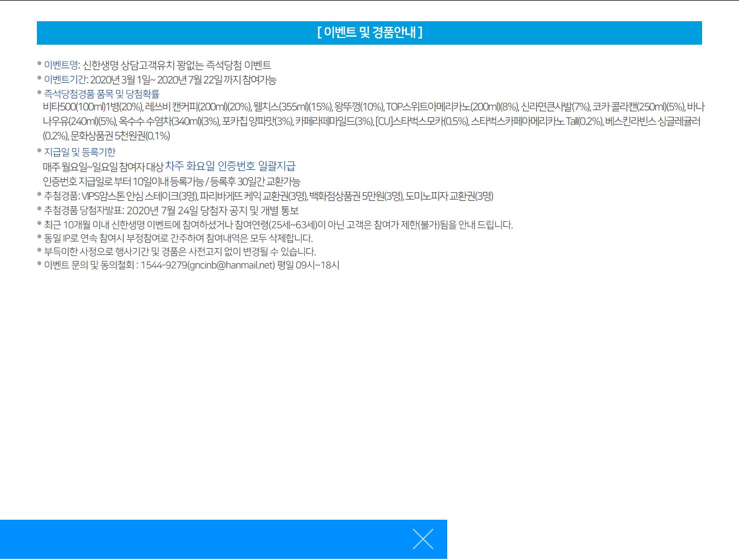Image resolution: width=739 pixels, height=560 pixels.
Task: Click the '나우유(240ml)(5%), 옥수수 수염차' prize line
Action: coord(372,121)
